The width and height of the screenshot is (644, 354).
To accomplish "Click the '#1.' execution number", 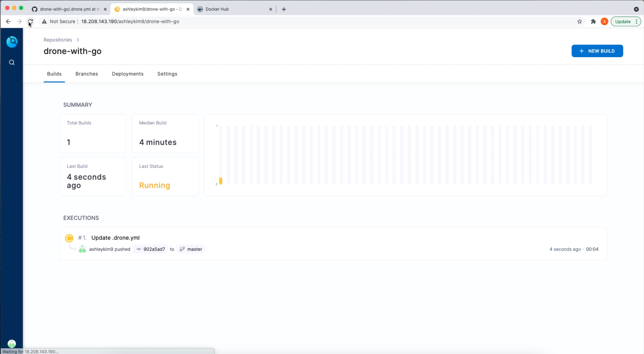I will [x=82, y=238].
